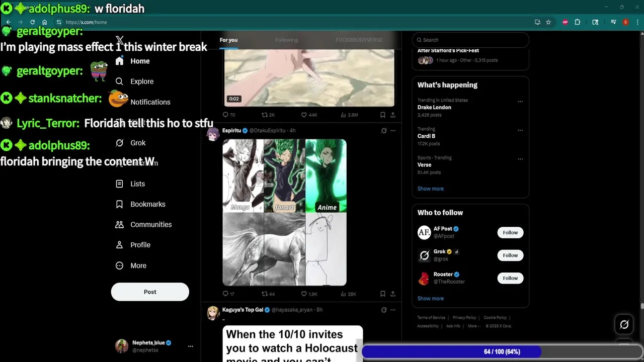Like Espiritu's post with 1.9K likes
644x362 pixels.
point(309,294)
